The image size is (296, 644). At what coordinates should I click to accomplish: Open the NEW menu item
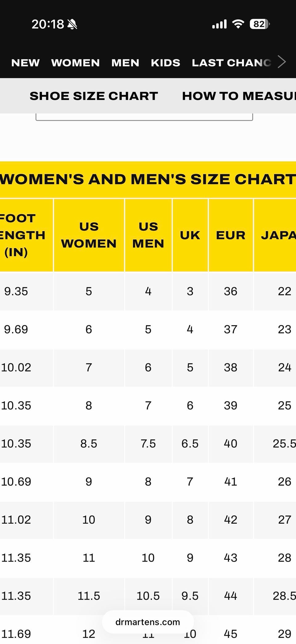point(26,63)
